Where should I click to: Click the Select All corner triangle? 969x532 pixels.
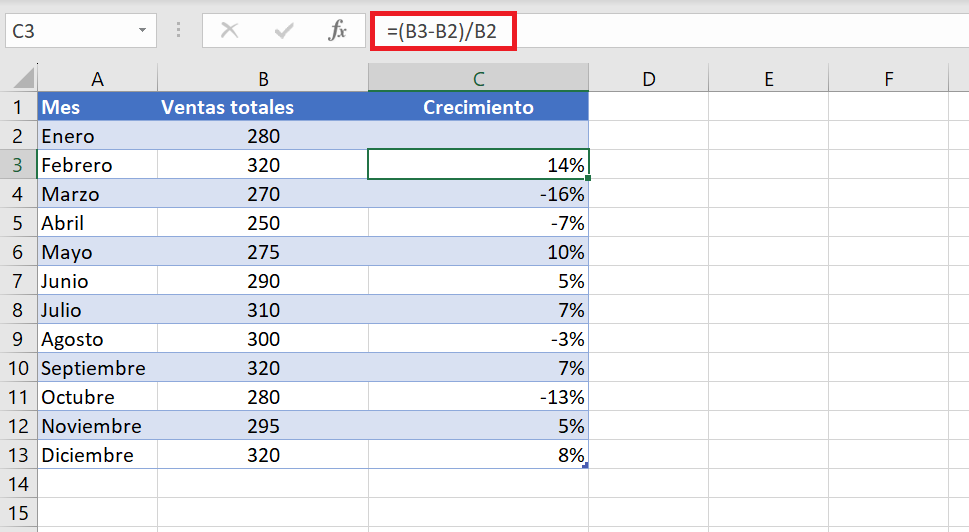click(23, 78)
